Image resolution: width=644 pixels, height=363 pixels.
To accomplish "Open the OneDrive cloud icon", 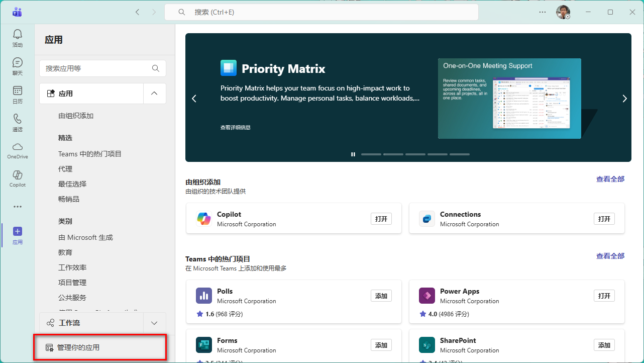I will 18,146.
